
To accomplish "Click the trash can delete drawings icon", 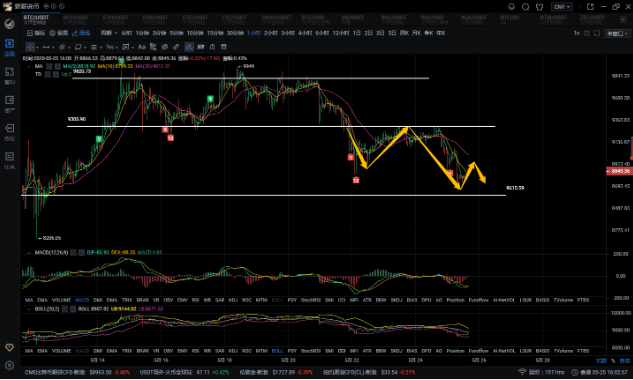I will point(224,47).
